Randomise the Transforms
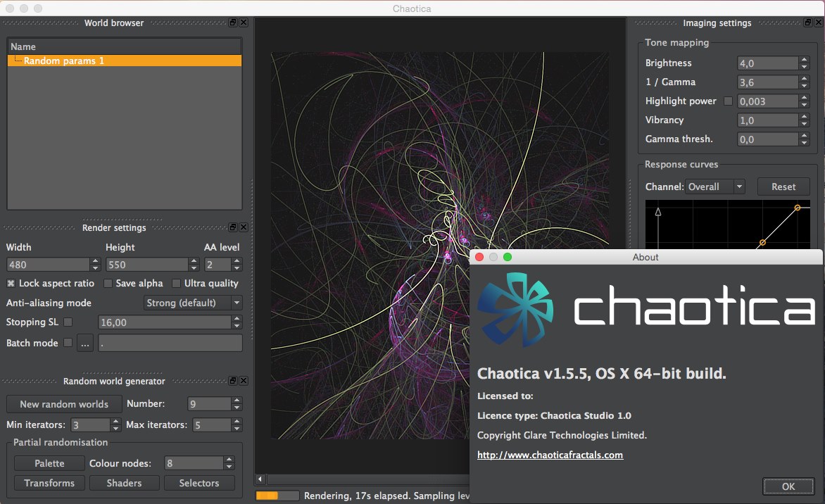Image resolution: width=825 pixels, height=504 pixels. (49, 483)
